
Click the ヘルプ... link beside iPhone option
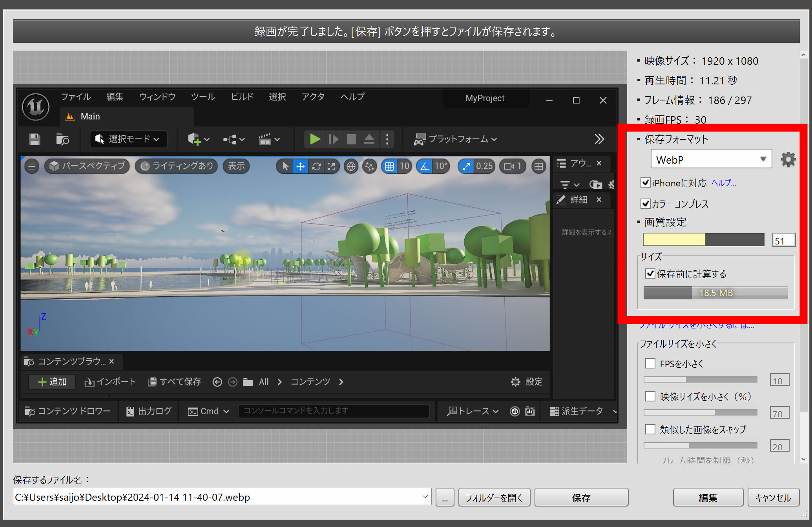click(x=724, y=183)
